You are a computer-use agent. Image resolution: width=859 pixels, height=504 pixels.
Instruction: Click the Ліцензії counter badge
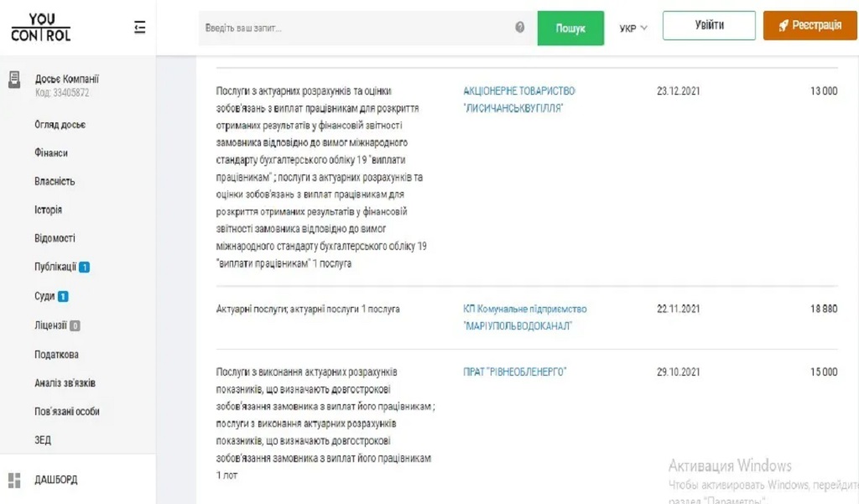coord(75,325)
